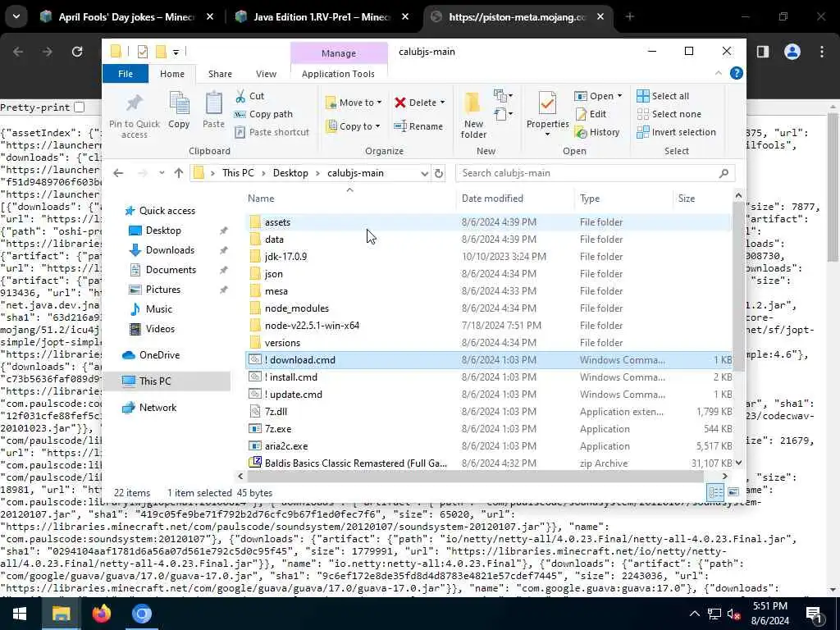Select OneDrive in navigation pane
Image resolution: width=840 pixels, height=630 pixels.
(159, 355)
